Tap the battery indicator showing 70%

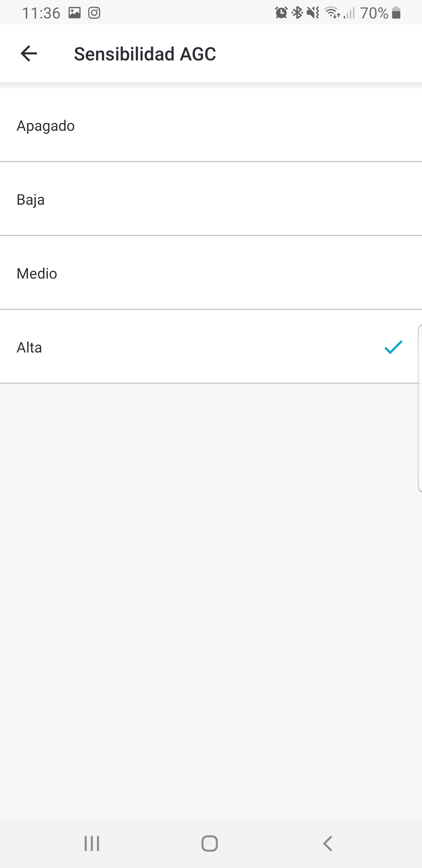375,13
